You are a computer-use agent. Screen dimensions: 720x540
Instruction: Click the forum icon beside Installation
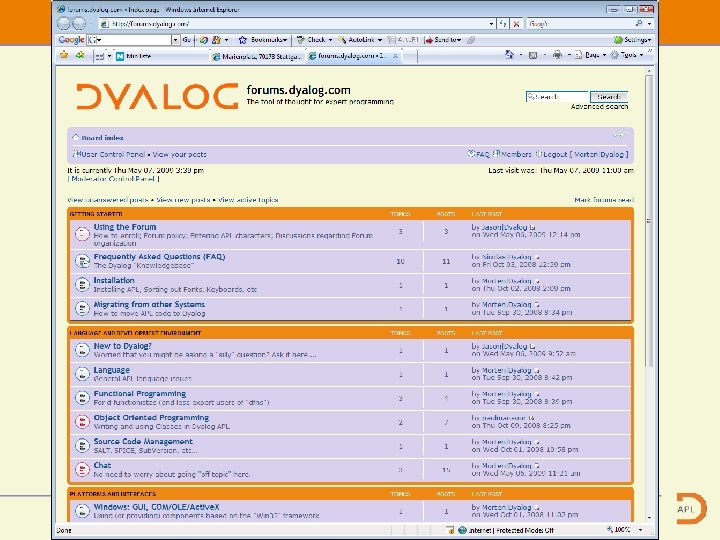(x=82, y=284)
